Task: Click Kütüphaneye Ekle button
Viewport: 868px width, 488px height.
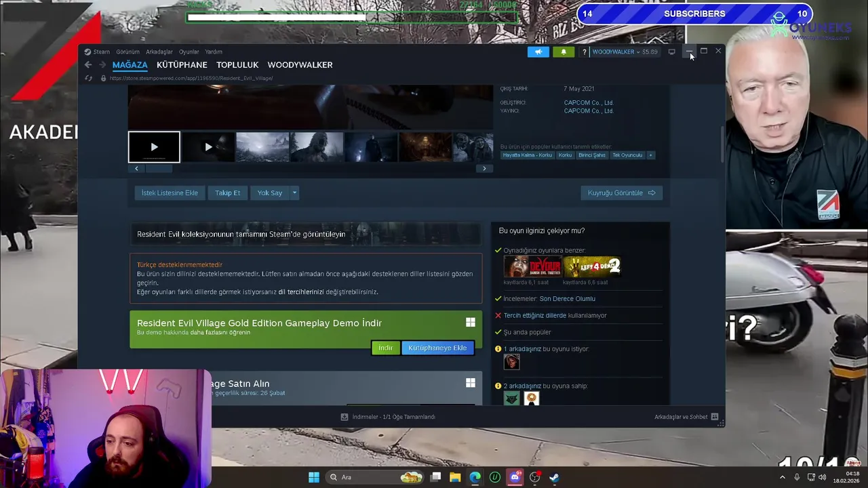Action: [437, 348]
